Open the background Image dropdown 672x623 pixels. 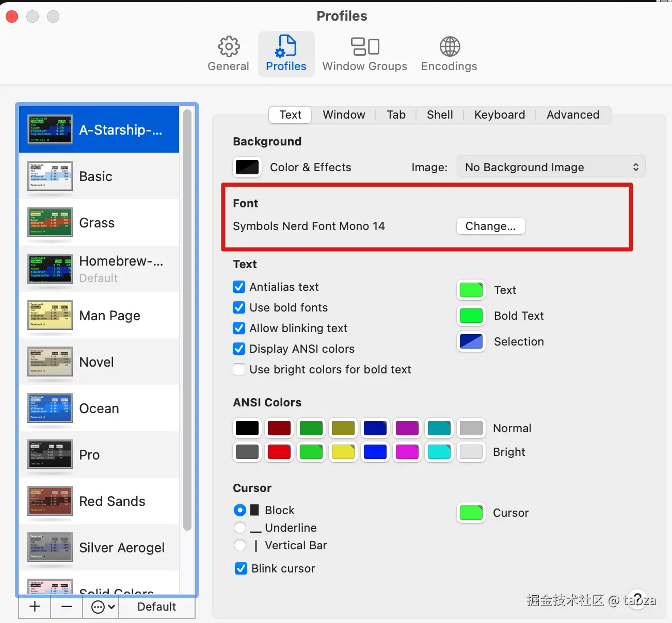point(551,167)
